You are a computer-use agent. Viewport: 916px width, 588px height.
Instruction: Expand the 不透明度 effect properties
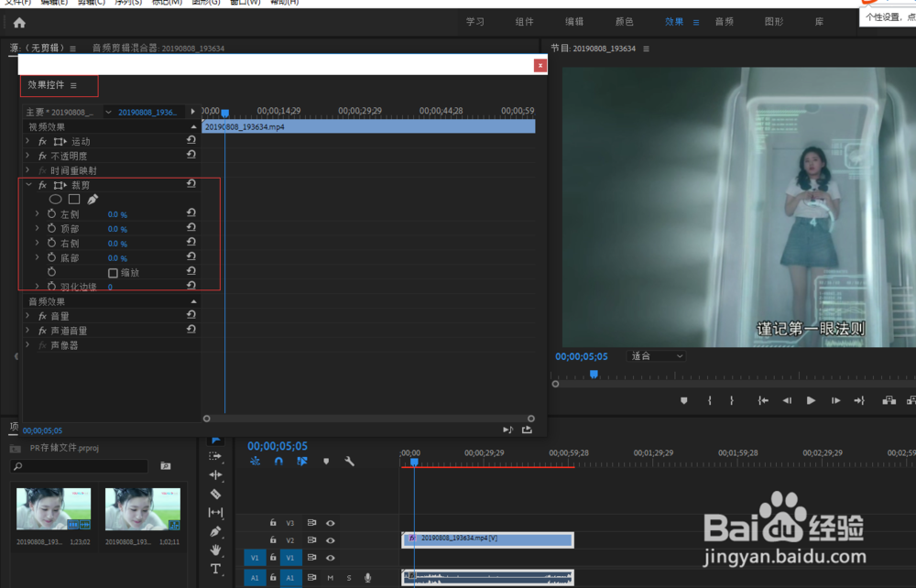(x=27, y=156)
